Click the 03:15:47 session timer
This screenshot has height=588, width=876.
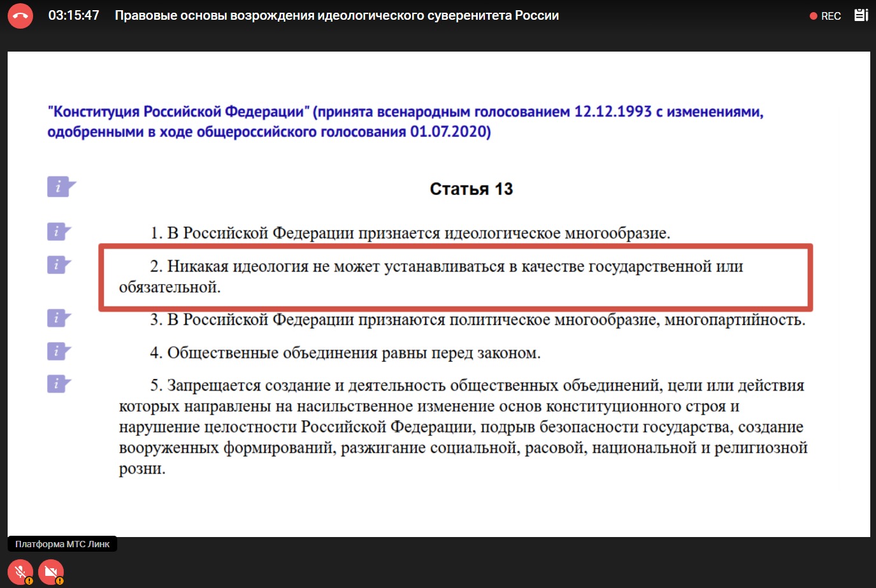(74, 16)
